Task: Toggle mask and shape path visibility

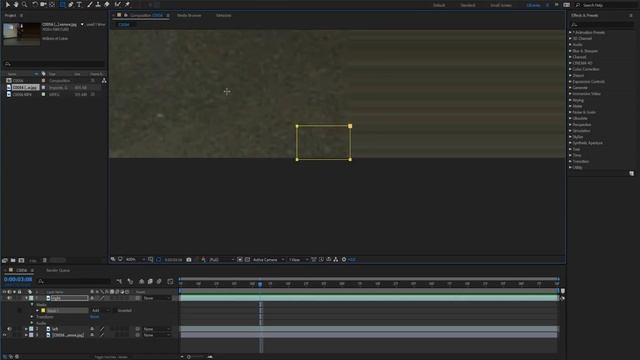Action: [x=158, y=260]
